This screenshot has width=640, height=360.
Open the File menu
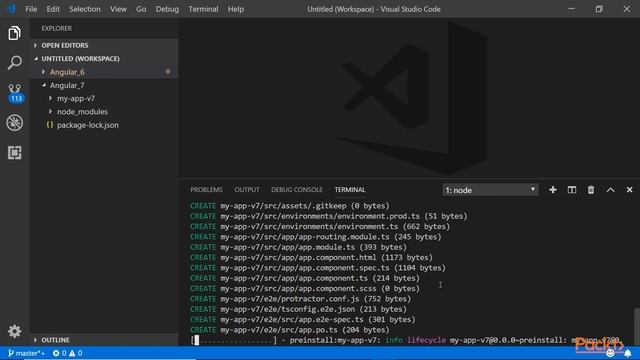[31, 9]
